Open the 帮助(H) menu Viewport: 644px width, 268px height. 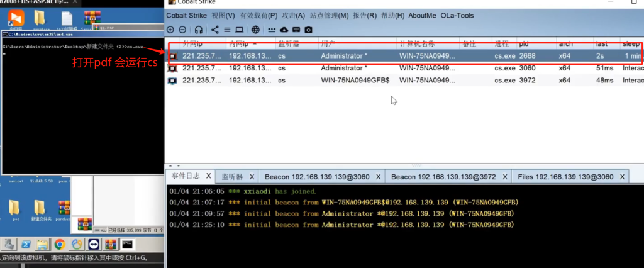coord(392,16)
